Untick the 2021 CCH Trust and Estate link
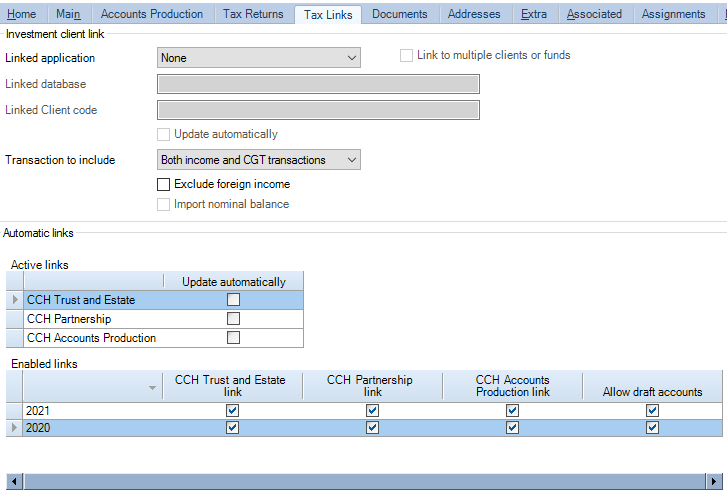Screen dimensions: 727x492 [232, 411]
